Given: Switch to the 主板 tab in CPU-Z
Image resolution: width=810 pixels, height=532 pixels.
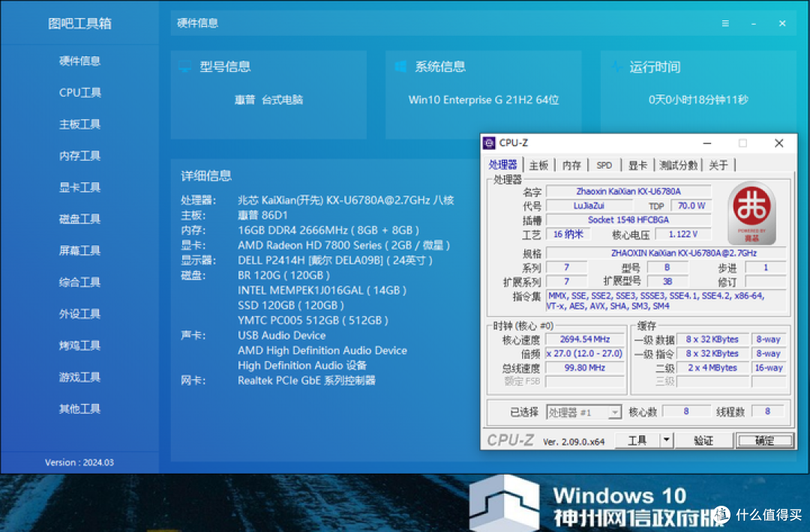Looking at the screenshot, I should pyautogui.click(x=538, y=165).
